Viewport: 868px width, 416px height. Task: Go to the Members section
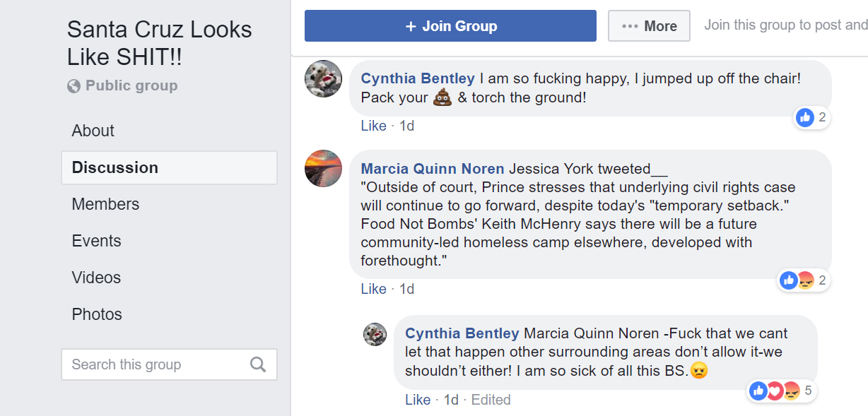(x=105, y=204)
